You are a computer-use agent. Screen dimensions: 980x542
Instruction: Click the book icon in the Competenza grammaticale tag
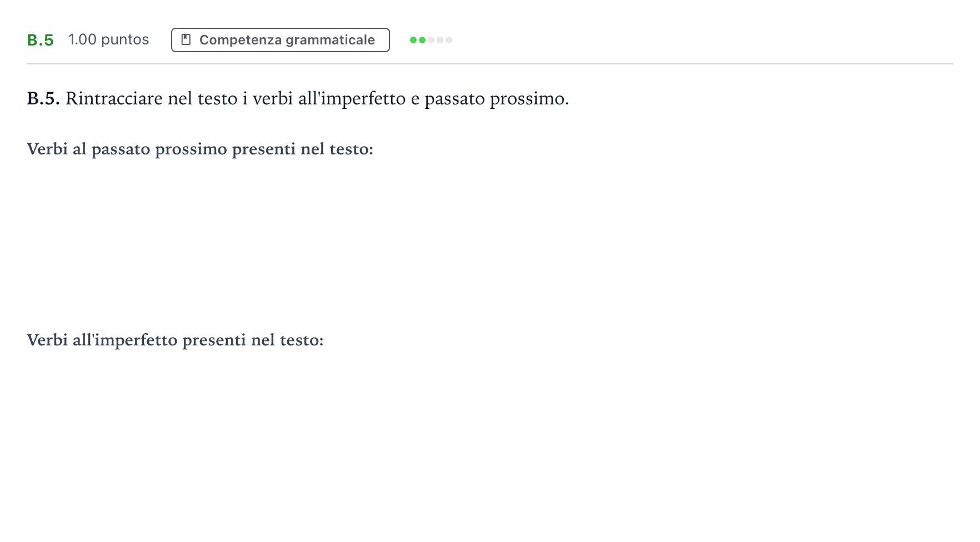186,39
